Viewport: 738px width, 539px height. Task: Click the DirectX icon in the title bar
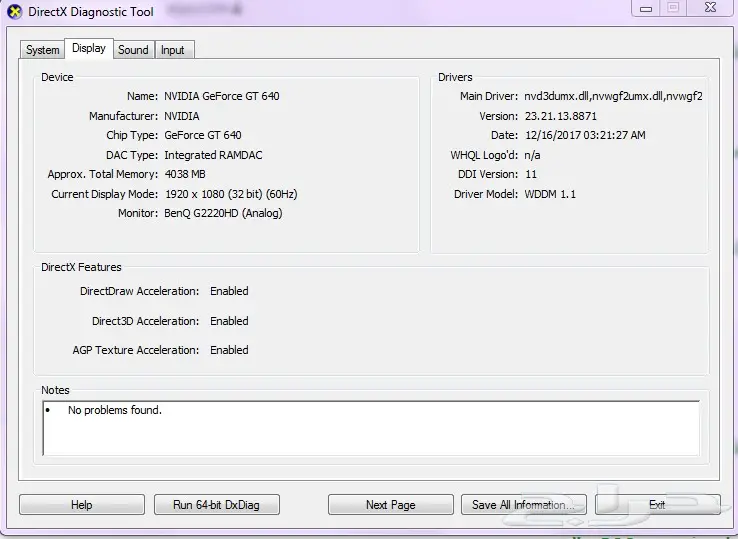click(x=14, y=11)
